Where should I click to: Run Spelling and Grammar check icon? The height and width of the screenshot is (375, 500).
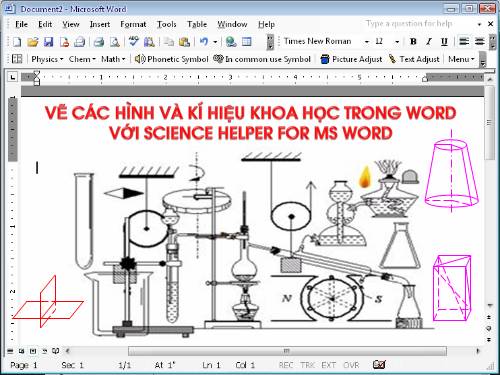coord(133,42)
